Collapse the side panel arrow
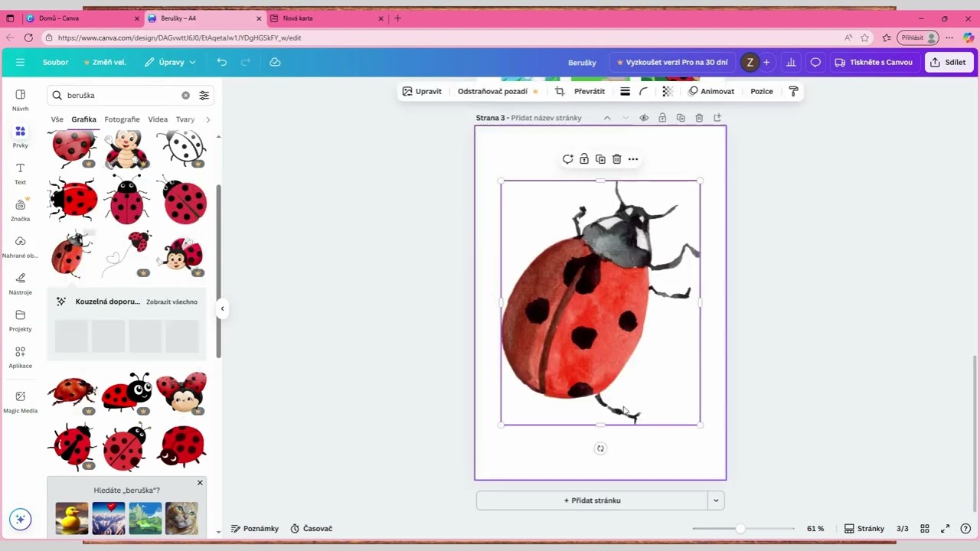The height and width of the screenshot is (551, 980). pyautogui.click(x=222, y=308)
